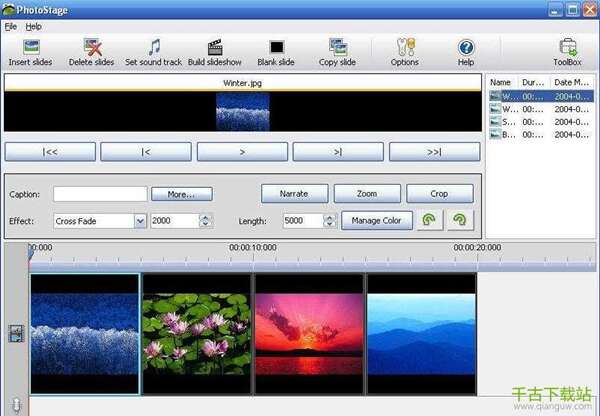Click the Winter preview image in viewer

(x=243, y=112)
